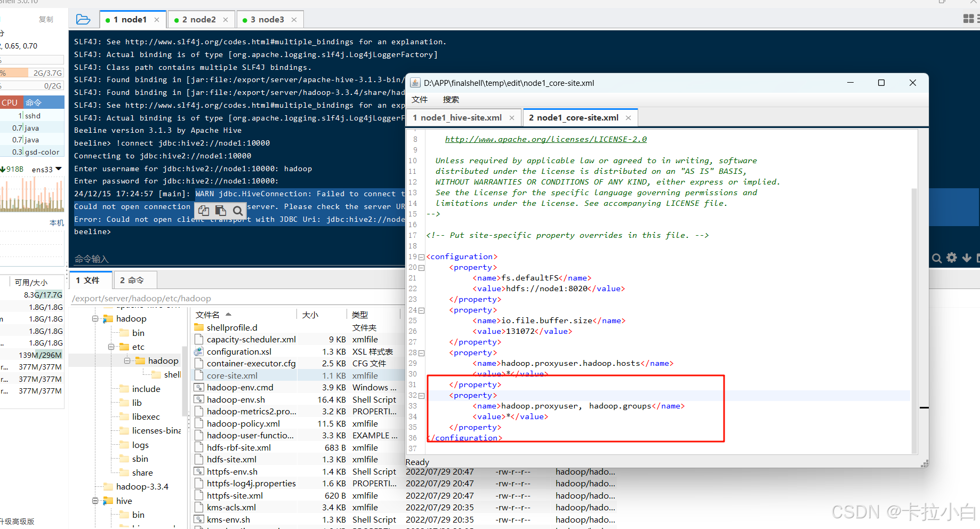Open the connection manager folder icon

tap(83, 19)
